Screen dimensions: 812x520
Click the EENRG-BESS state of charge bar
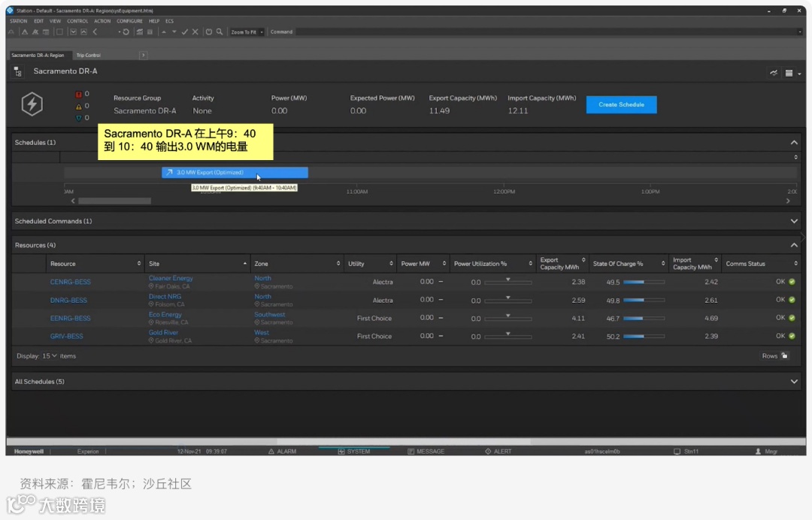644,318
